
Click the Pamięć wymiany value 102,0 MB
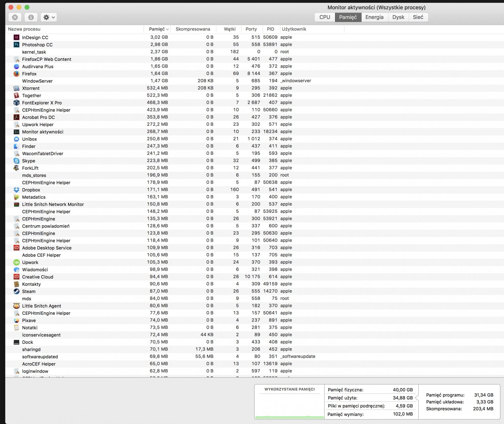click(x=403, y=414)
